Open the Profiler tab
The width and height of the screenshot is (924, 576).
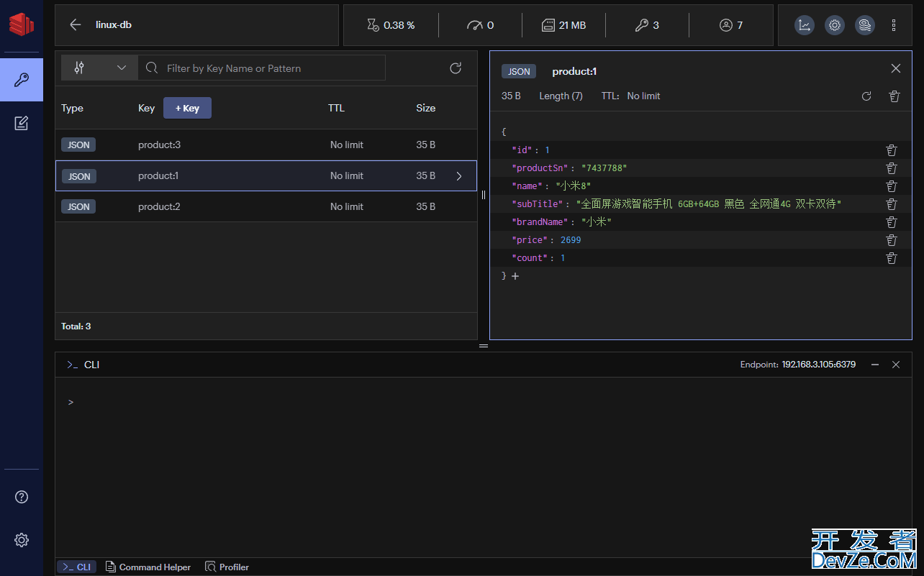coord(227,567)
